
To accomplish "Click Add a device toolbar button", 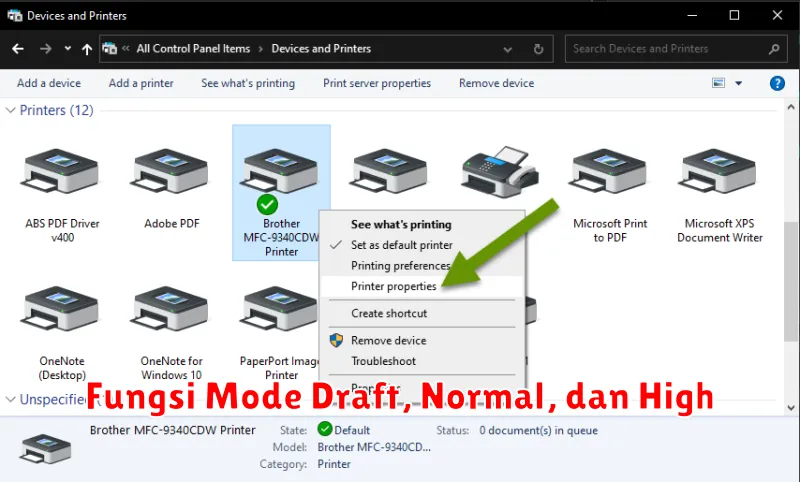I will (x=48, y=83).
